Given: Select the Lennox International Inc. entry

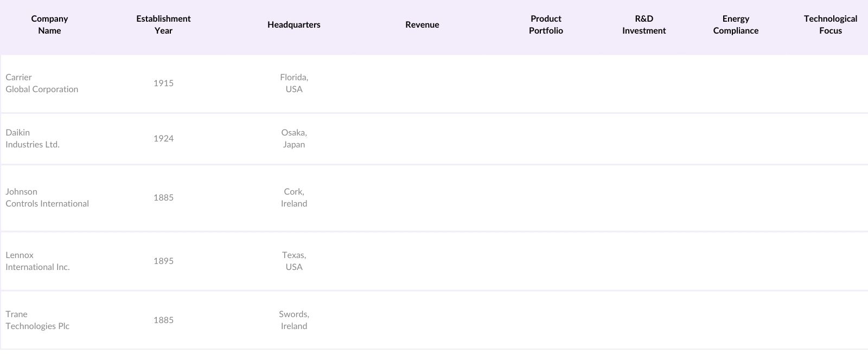Looking at the screenshot, I should (x=37, y=261).
